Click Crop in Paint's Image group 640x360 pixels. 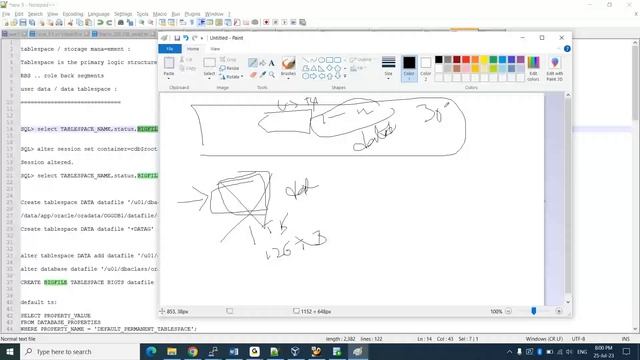click(x=228, y=60)
